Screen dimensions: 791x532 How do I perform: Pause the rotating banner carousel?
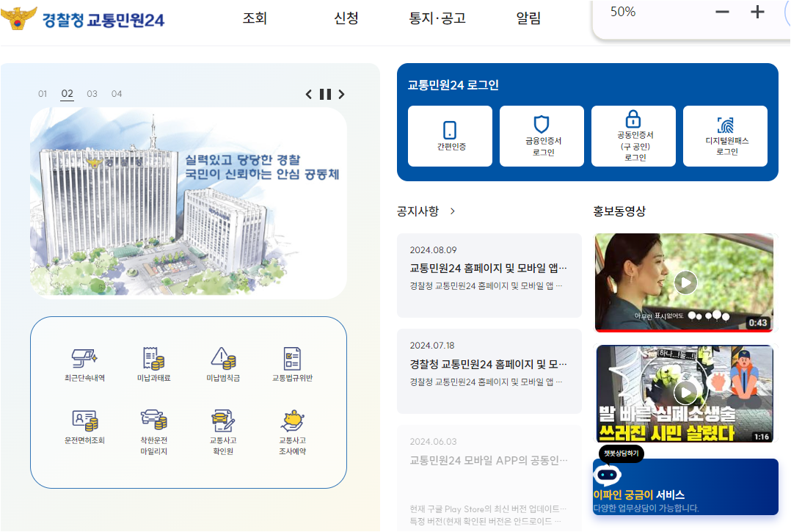pos(325,94)
